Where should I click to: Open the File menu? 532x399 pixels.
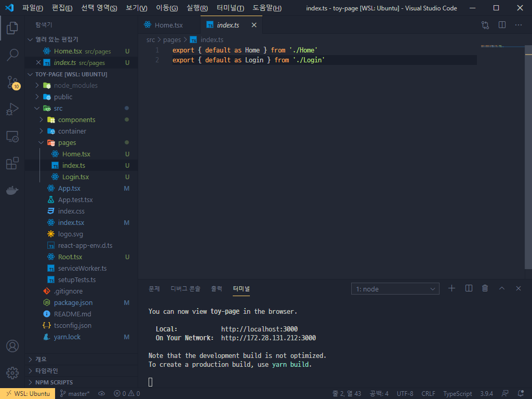click(33, 8)
